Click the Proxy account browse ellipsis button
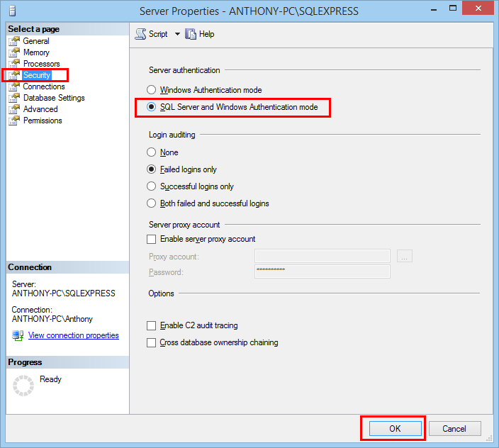Image resolution: width=499 pixels, height=448 pixels. click(x=405, y=257)
